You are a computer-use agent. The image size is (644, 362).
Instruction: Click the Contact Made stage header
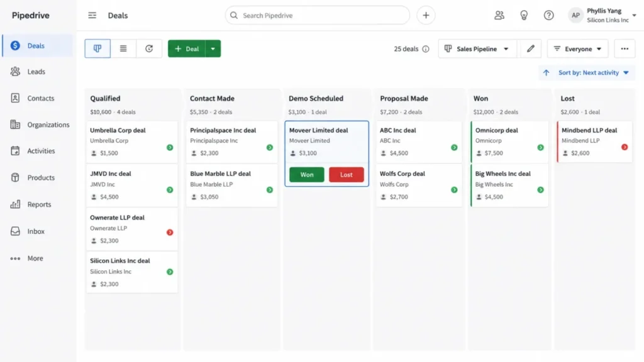(212, 99)
